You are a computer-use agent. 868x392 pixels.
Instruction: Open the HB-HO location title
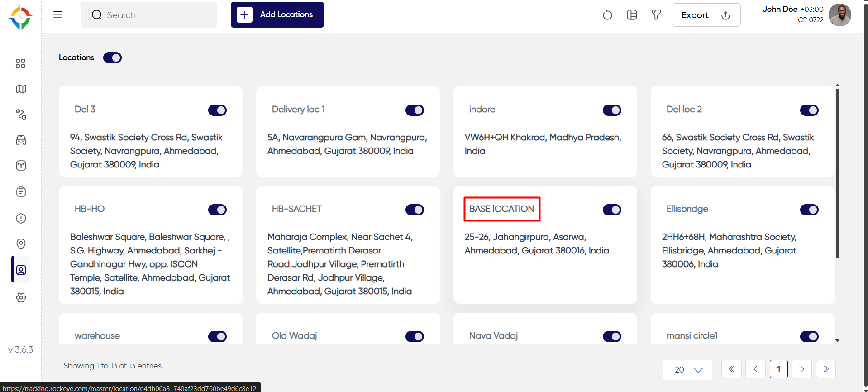tap(90, 209)
